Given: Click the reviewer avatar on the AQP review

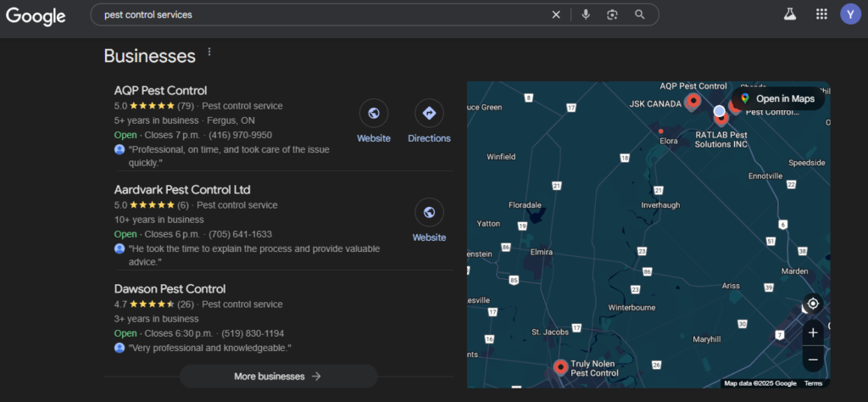Looking at the screenshot, I should 120,149.
